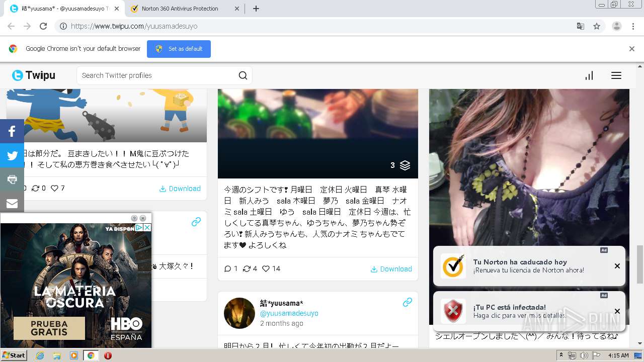Click the system clock 4:15 AM

[x=618, y=355]
